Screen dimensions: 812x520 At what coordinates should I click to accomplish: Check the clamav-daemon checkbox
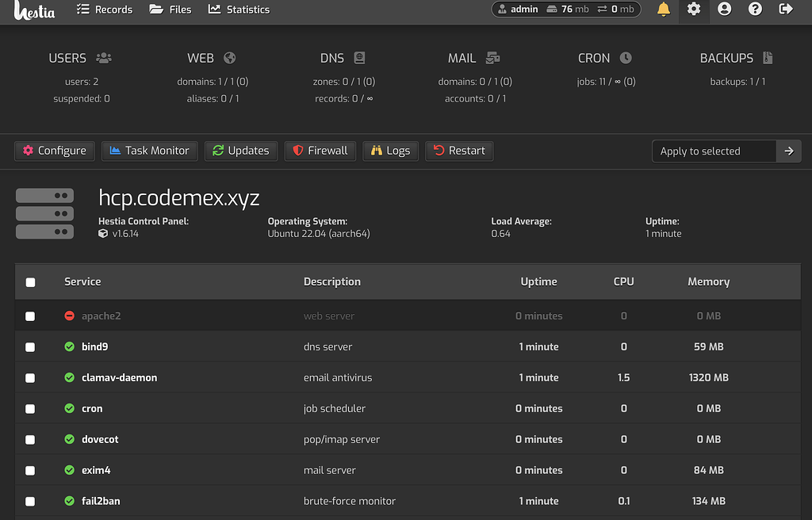click(30, 377)
